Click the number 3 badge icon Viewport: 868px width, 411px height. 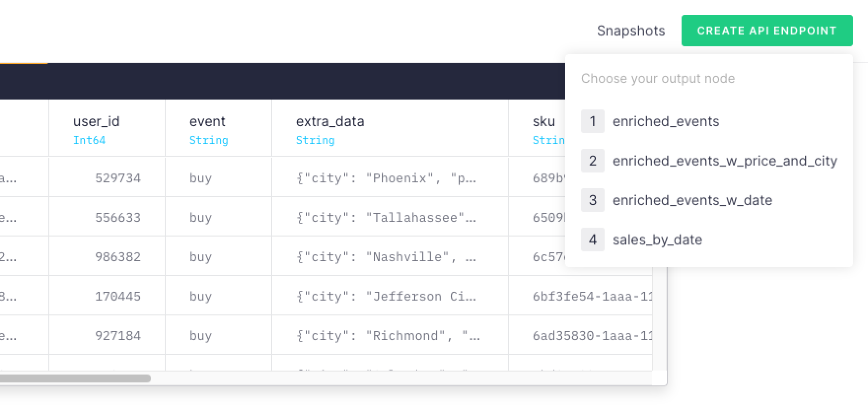[593, 200]
